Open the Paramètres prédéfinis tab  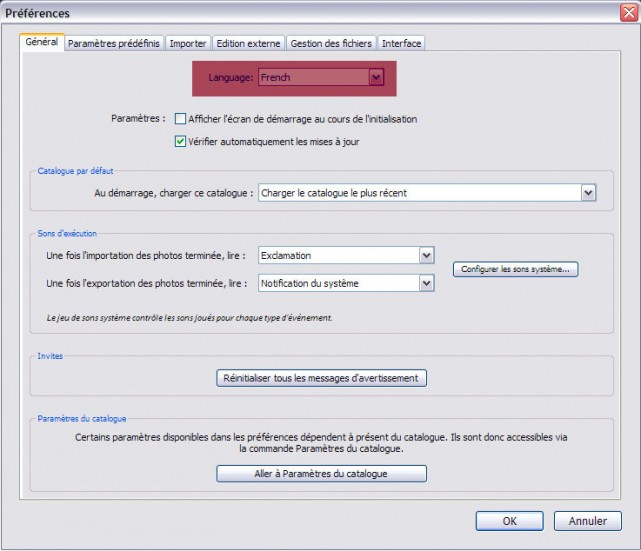tap(114, 43)
